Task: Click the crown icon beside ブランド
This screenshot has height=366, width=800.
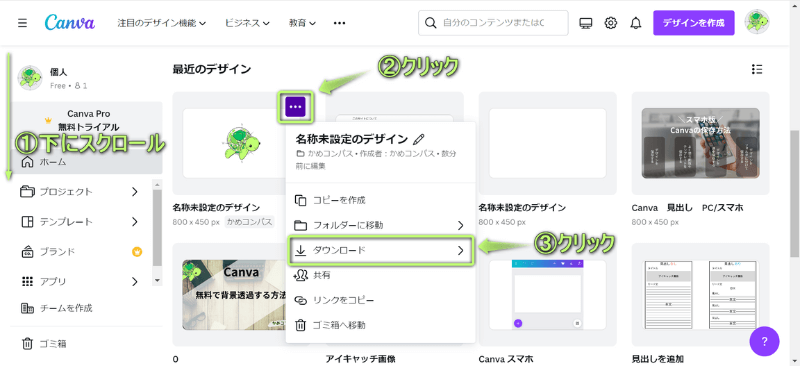Action: coord(137,252)
